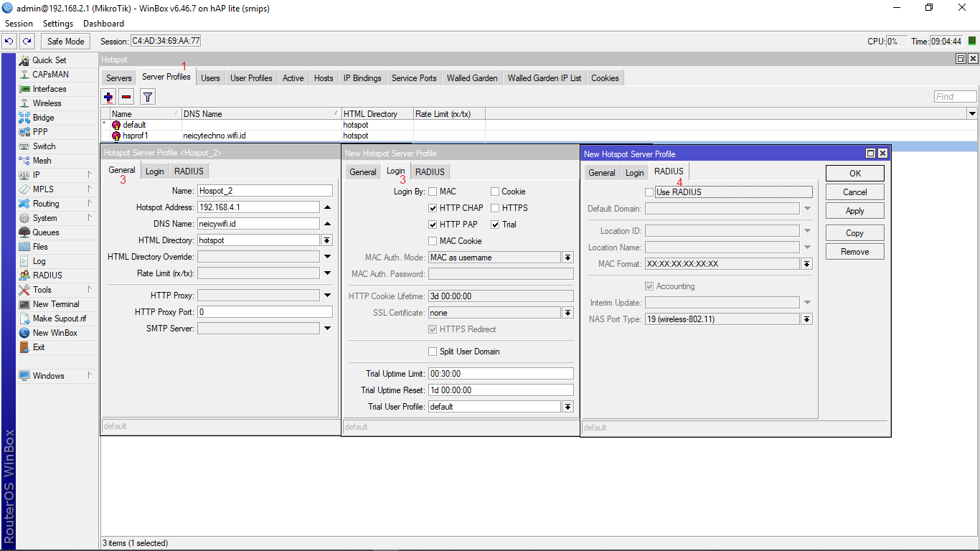Open Queues in sidebar
Viewport: 980px width, 551px height.
(57, 232)
